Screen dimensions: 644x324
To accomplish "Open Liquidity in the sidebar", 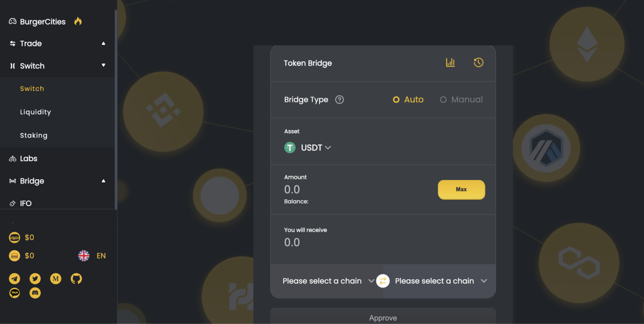I will point(36,112).
